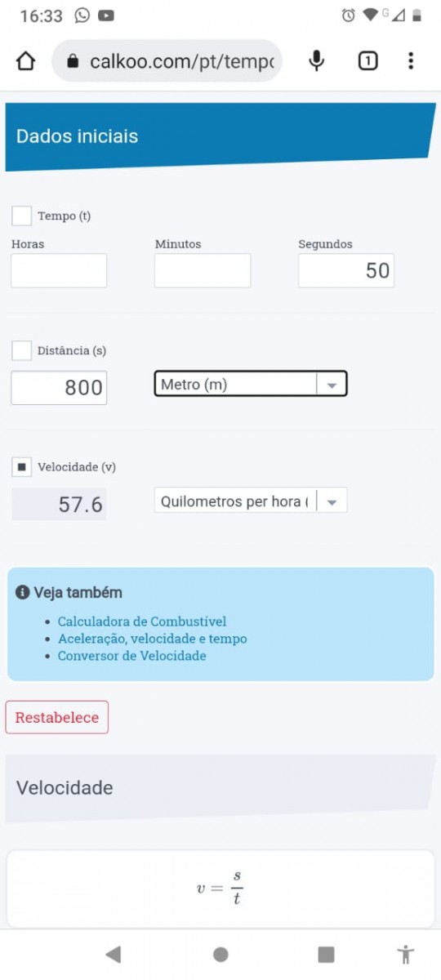Tap the Android back navigation button
This screenshot has height=980, width=441.
114,954
